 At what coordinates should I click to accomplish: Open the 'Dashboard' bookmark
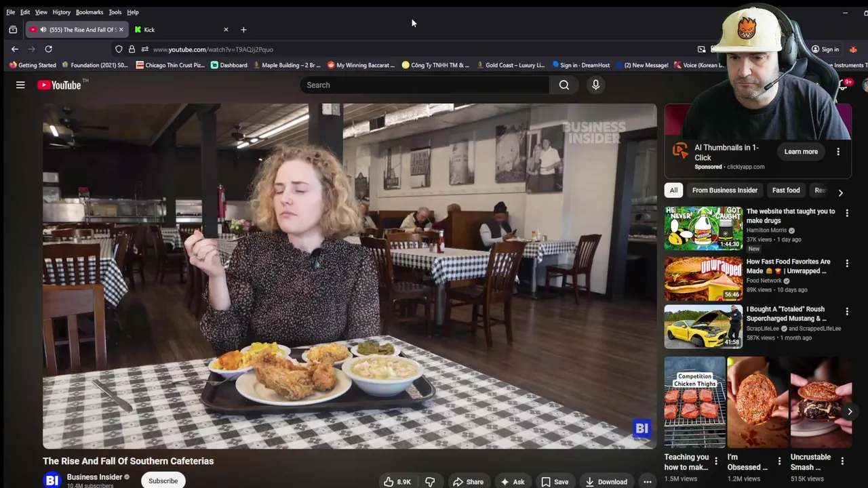[229, 65]
